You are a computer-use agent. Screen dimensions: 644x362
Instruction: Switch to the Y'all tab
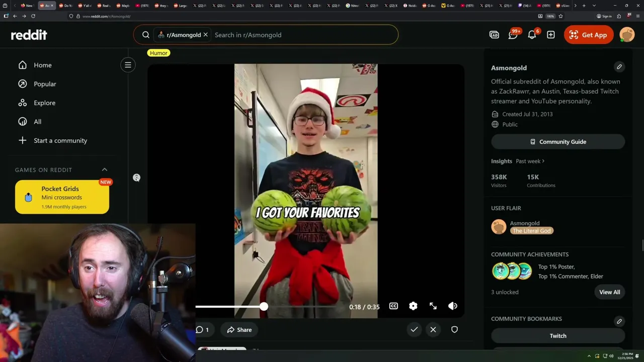[x=85, y=6]
